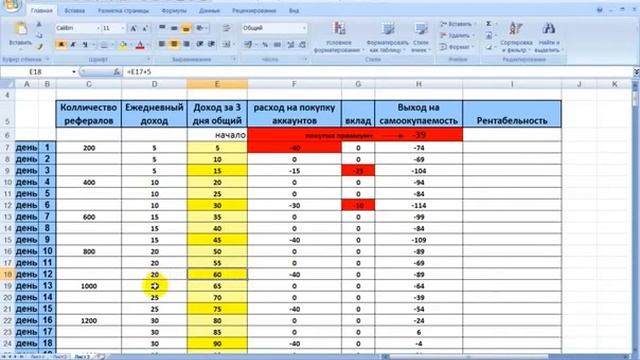
Task: Click the Paste clipboard icon
Action: 20,29
